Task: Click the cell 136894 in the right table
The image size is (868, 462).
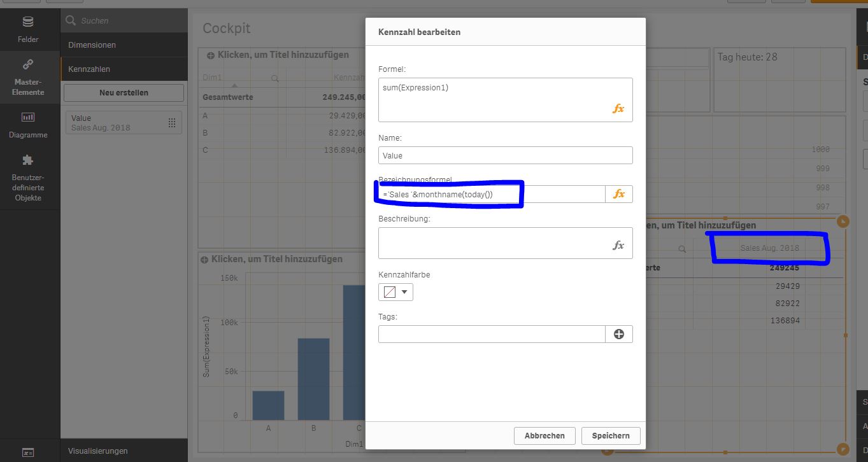Action: (x=785, y=321)
